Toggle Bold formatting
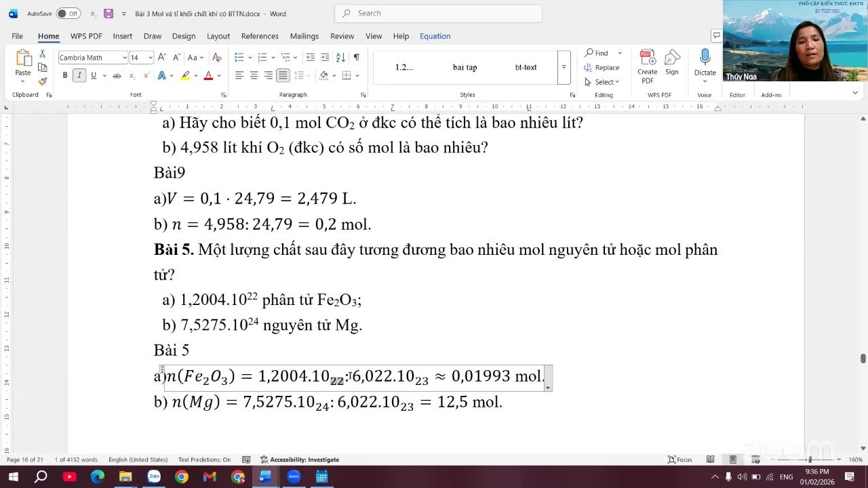 [65, 75]
